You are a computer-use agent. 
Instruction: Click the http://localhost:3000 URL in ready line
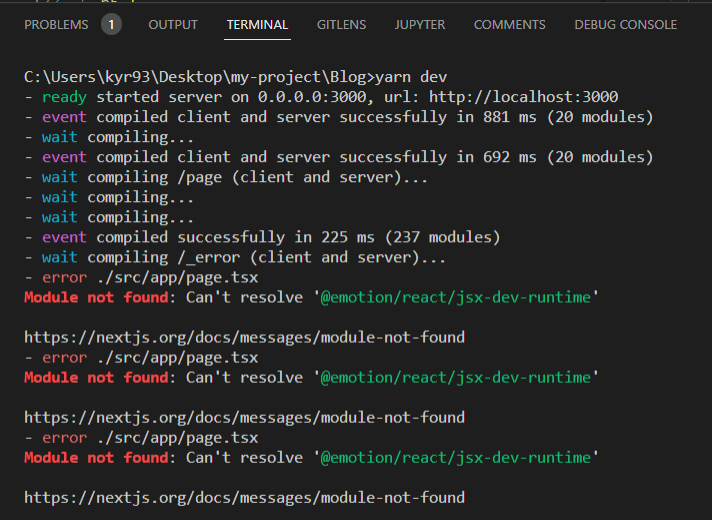[x=524, y=97]
